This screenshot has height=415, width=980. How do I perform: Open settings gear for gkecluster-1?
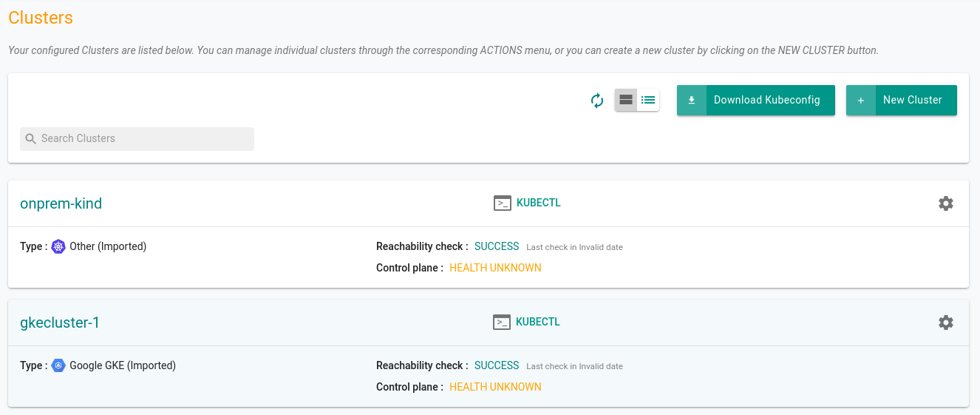[x=946, y=323]
